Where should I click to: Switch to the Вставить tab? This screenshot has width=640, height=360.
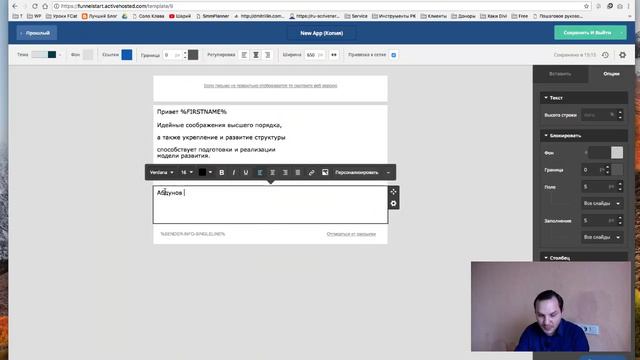pyautogui.click(x=560, y=74)
